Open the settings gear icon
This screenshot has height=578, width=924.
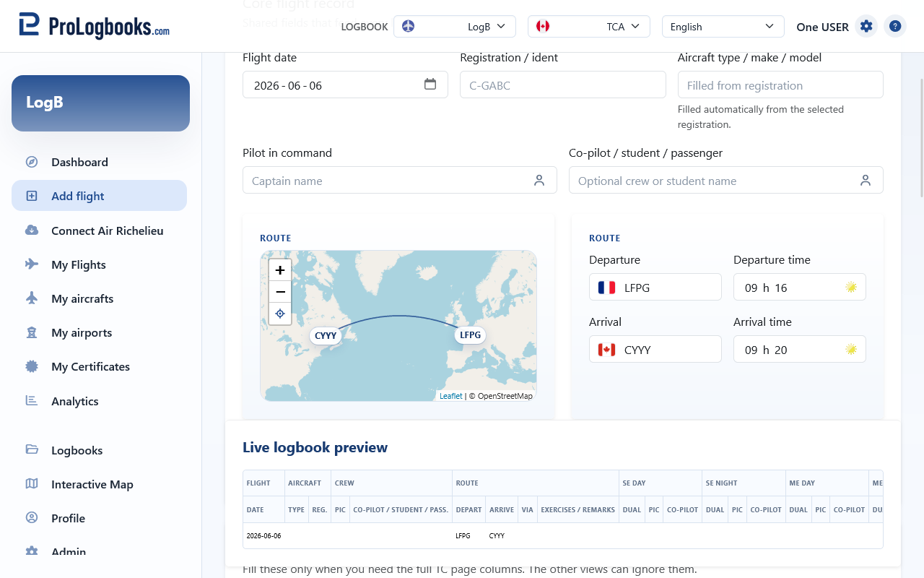pyautogui.click(x=866, y=26)
